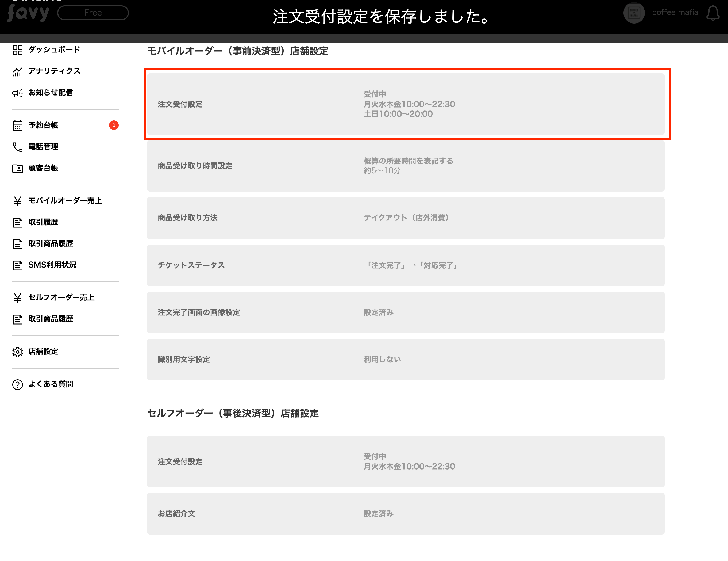728x561 pixels.
Task: Click the dashboard grid icon
Action: point(17,50)
